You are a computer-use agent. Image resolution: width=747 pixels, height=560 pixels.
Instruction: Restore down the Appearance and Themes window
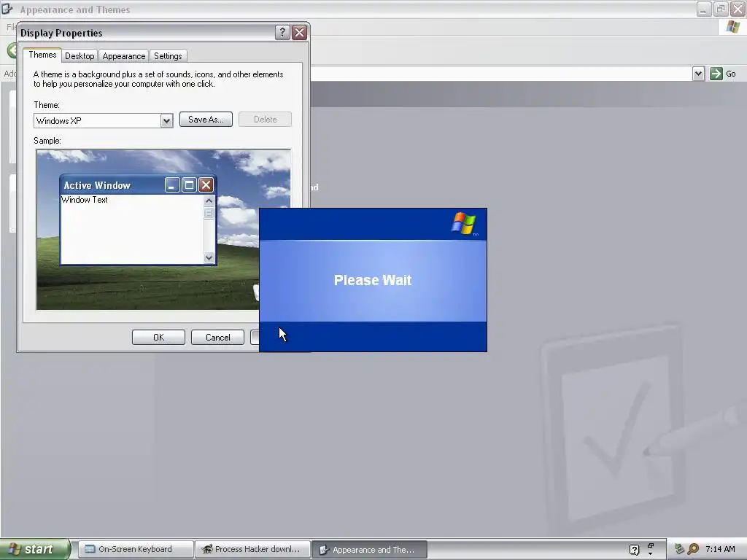click(x=721, y=9)
